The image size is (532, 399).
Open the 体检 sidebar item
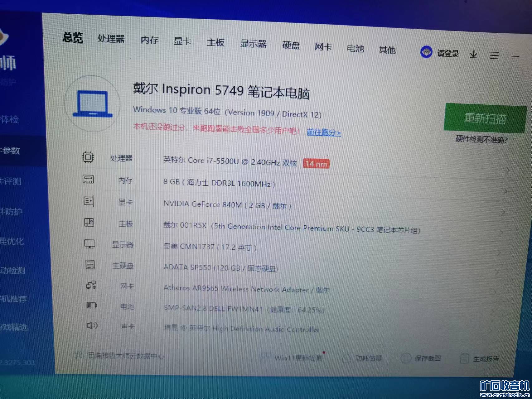coord(9,119)
